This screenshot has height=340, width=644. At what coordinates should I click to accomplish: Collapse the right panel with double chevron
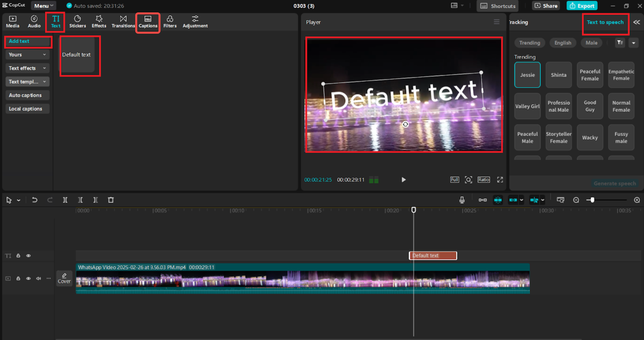(x=636, y=22)
